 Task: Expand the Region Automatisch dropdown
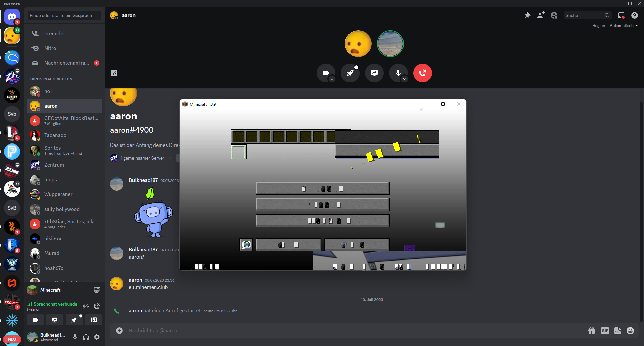point(624,26)
